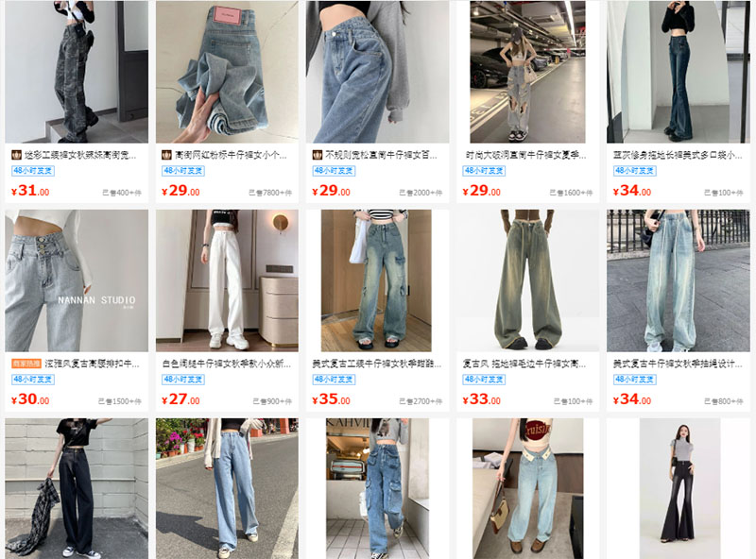Screen dimensions: 756x559
Task: Click the ¥29.00 price with 1600+ sold
Action: [481, 191]
